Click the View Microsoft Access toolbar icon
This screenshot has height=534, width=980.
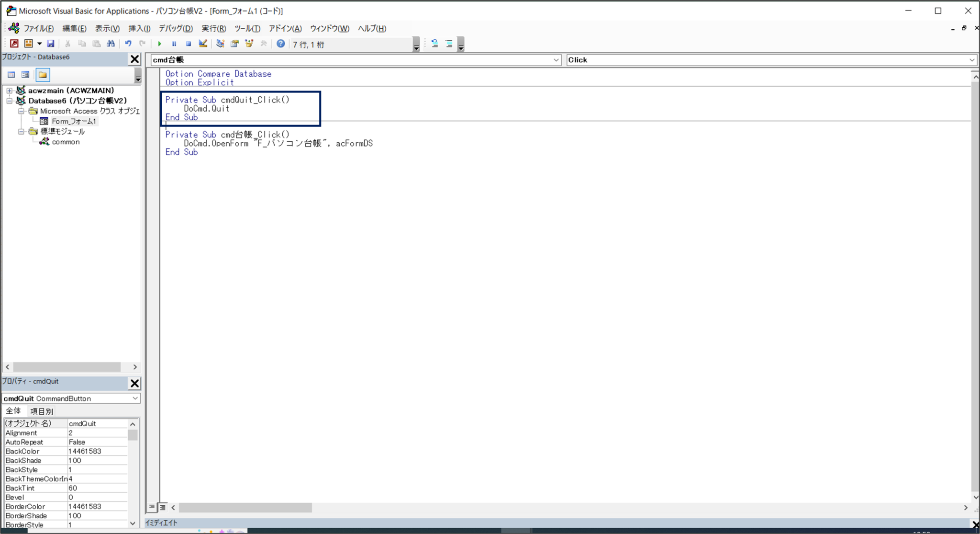click(14, 44)
